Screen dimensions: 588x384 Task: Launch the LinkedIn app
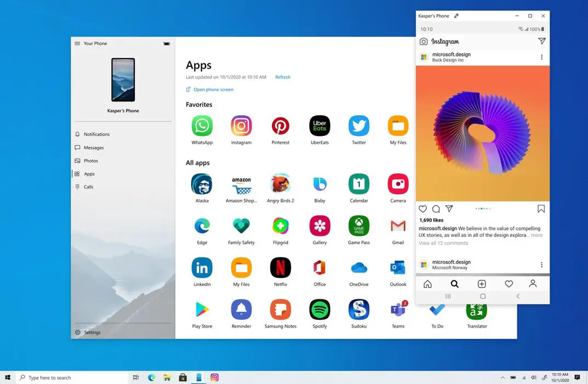202,268
